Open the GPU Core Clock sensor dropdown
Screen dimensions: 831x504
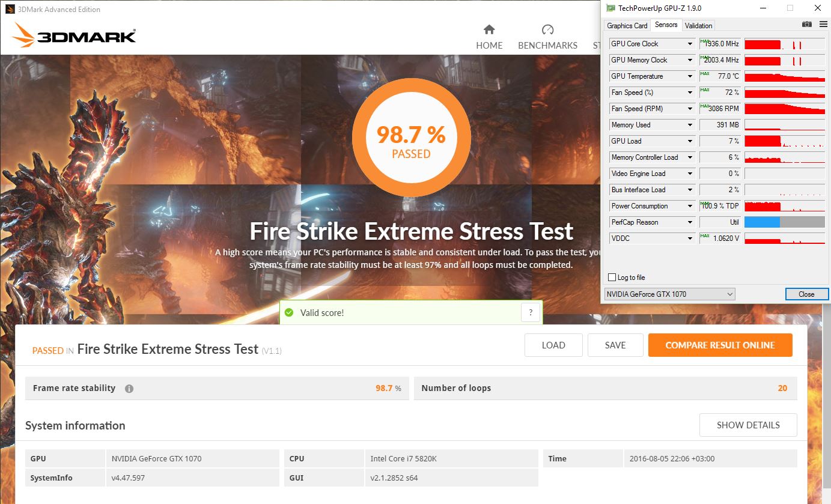pos(690,44)
